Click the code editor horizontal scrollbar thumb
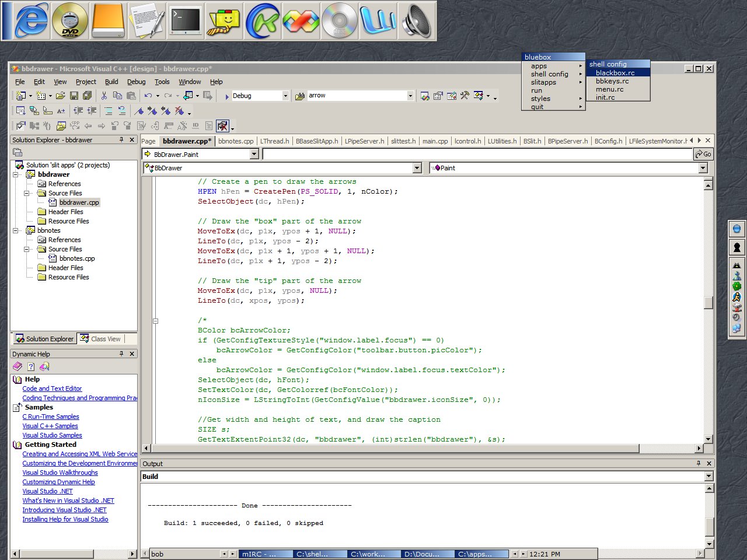The image size is (747, 560). pos(395,448)
